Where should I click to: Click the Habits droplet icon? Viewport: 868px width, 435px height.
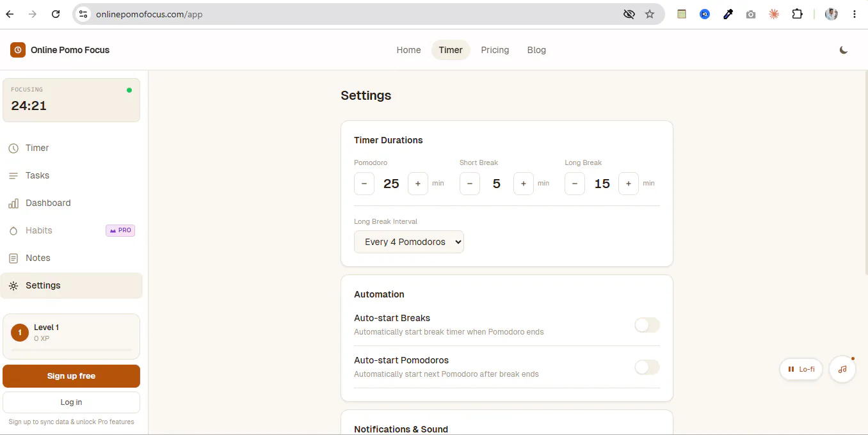tap(13, 231)
